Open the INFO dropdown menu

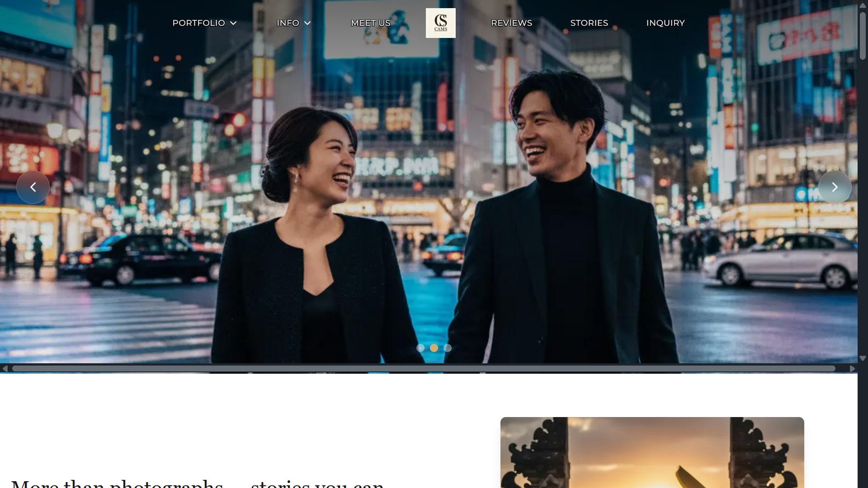tap(288, 23)
